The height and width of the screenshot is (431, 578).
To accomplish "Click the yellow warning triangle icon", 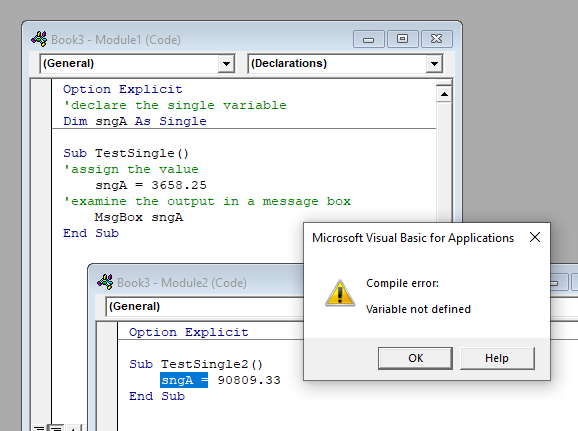I will tap(340, 293).
